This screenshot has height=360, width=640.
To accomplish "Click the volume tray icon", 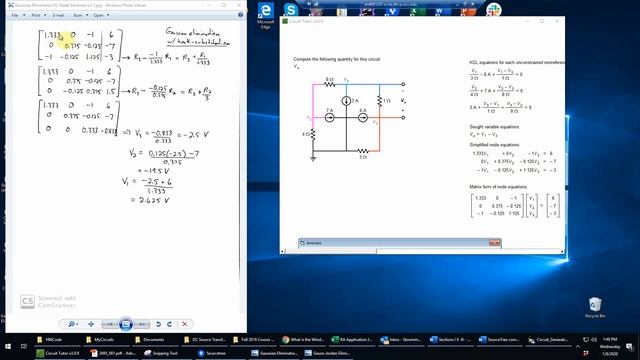I will pyautogui.click(x=594, y=340).
